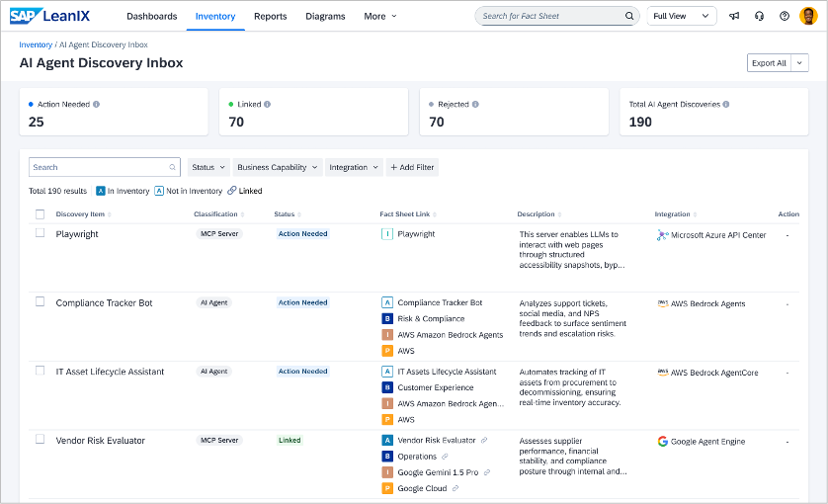
Task: Click link icon next to Vendor Risk Evaluator fact sheet
Action: click(x=483, y=441)
